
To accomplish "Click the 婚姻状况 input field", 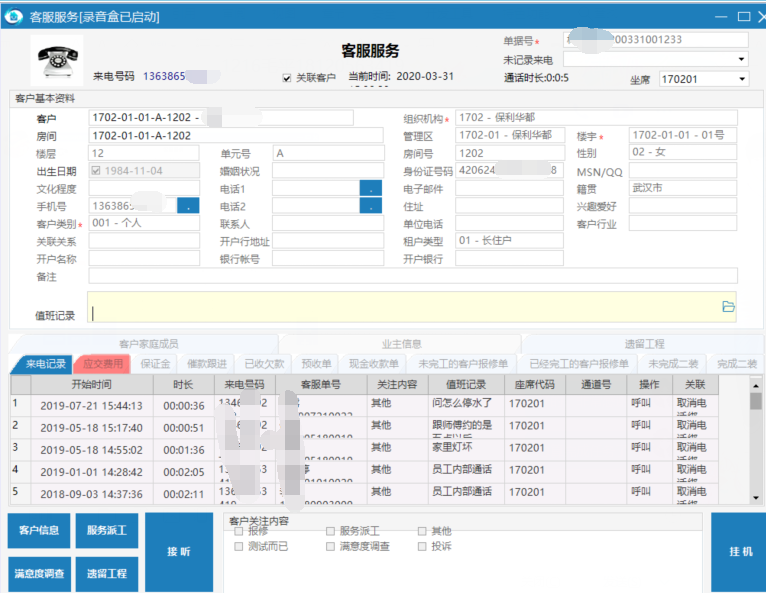I will click(328, 170).
